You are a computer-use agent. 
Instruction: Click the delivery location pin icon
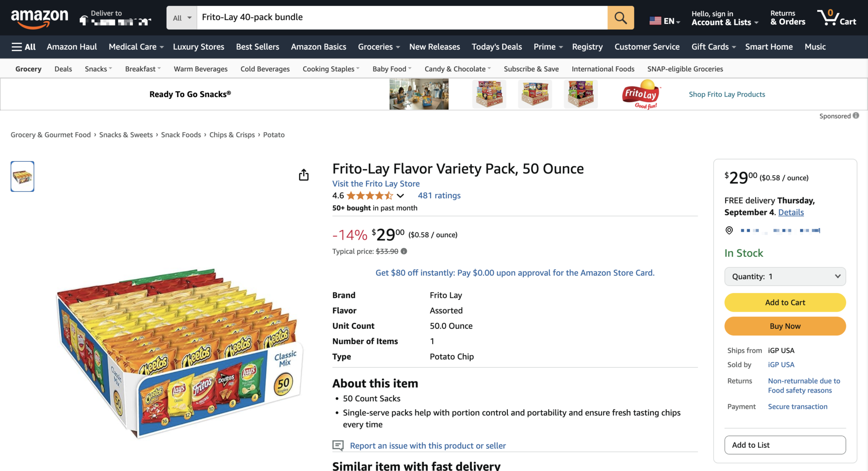point(729,230)
